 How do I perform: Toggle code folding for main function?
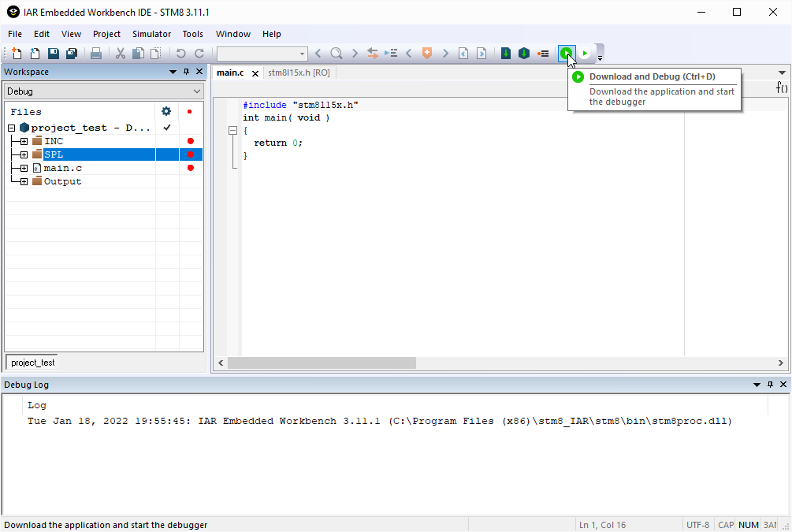[232, 130]
